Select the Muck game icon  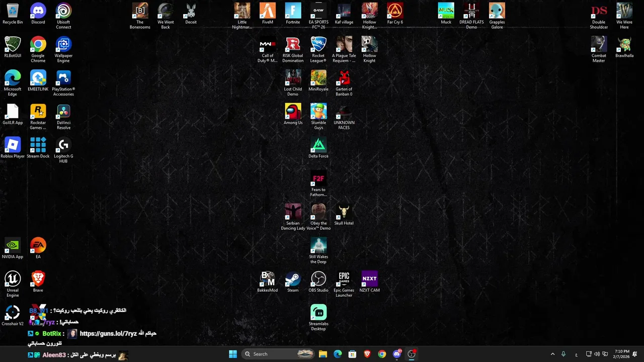446,14
